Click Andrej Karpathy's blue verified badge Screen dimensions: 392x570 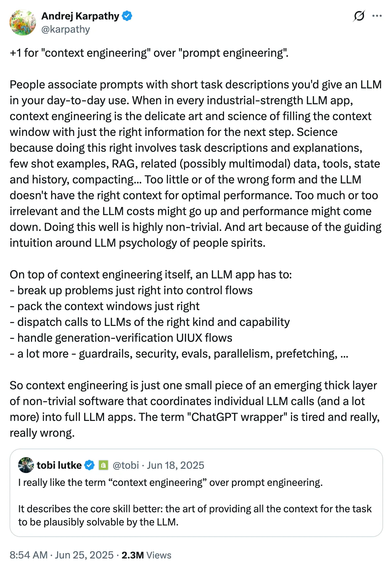click(127, 16)
